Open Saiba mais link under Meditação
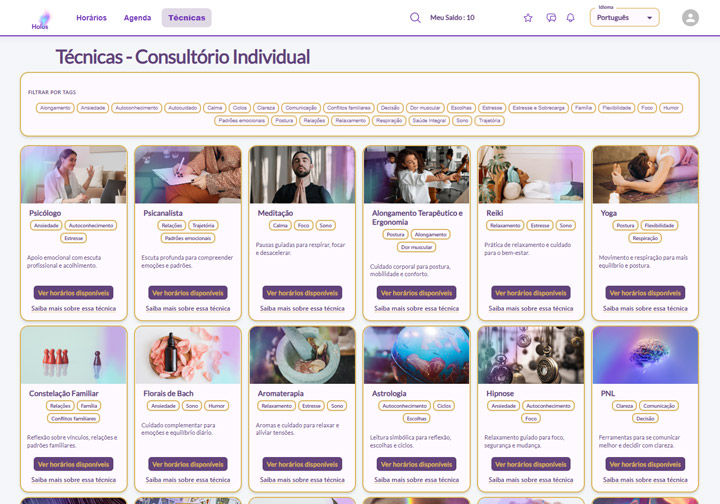The height and width of the screenshot is (504, 720). tap(302, 308)
